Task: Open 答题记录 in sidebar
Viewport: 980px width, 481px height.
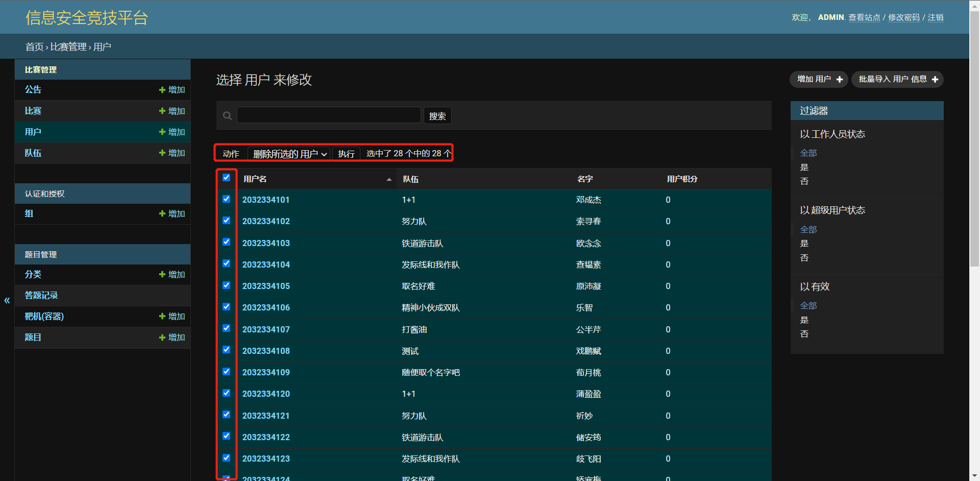Action: click(x=41, y=295)
